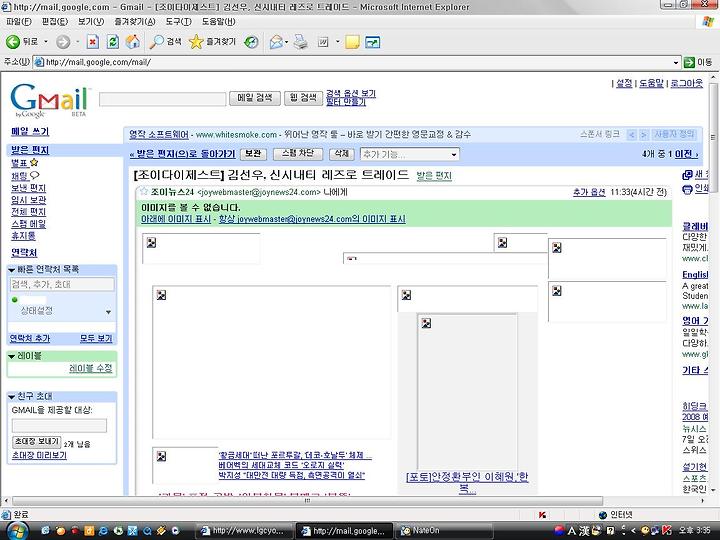Open the History toolbar icon
Screen dimensions: 720x540
251,42
